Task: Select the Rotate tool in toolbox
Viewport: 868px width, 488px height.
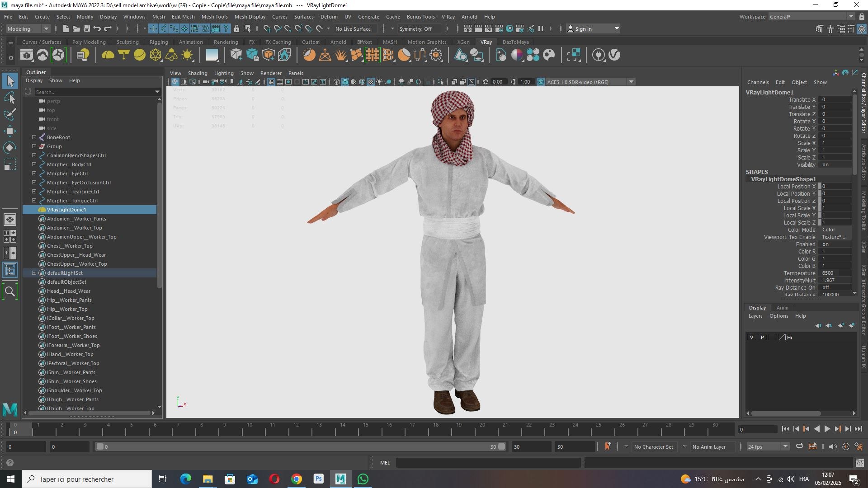Action: (x=10, y=148)
